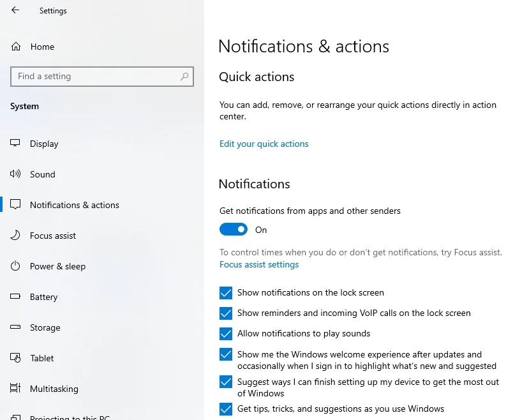Screen dimensions: 506x420
Task: Follow the Focus assist settings link
Action: [x=259, y=264]
